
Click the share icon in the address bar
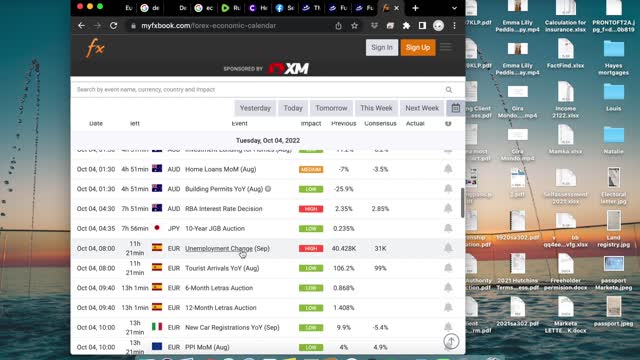point(338,26)
